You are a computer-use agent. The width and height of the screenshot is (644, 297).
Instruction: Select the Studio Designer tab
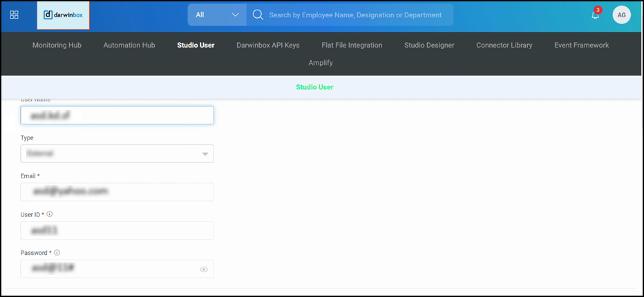(x=429, y=46)
